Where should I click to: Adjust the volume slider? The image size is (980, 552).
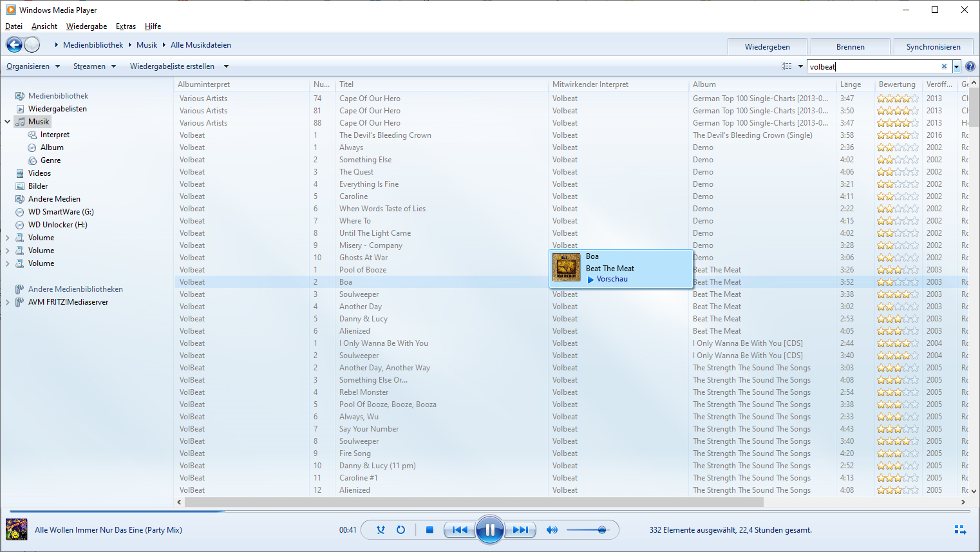pos(587,530)
